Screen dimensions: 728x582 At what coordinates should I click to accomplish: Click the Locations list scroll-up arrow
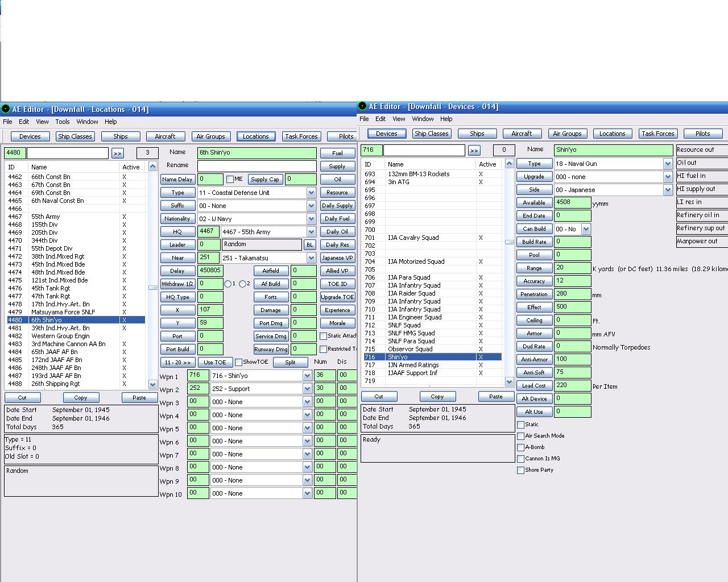pos(152,167)
